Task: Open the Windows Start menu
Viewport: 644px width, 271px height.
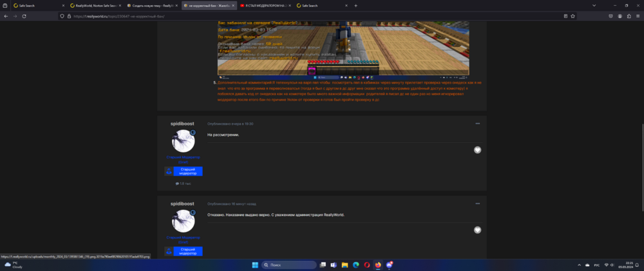Action: (x=254, y=265)
